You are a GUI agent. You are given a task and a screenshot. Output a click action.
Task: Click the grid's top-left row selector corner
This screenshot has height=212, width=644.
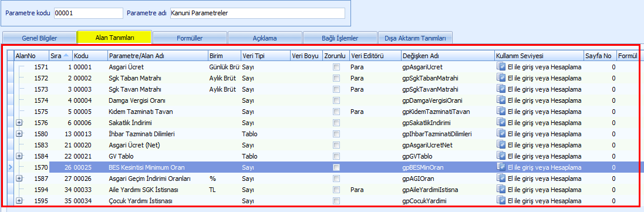tap(11, 55)
